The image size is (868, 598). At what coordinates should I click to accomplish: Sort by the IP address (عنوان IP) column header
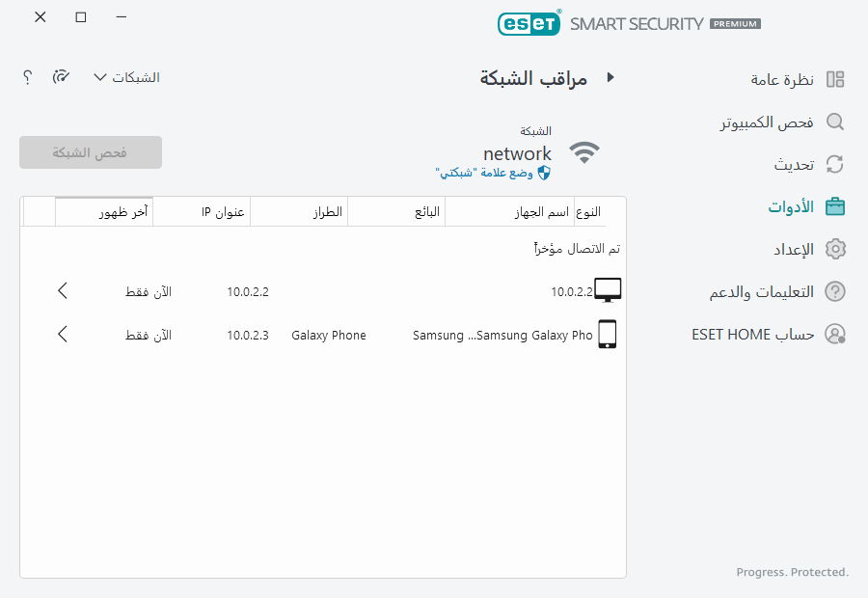coord(222,211)
